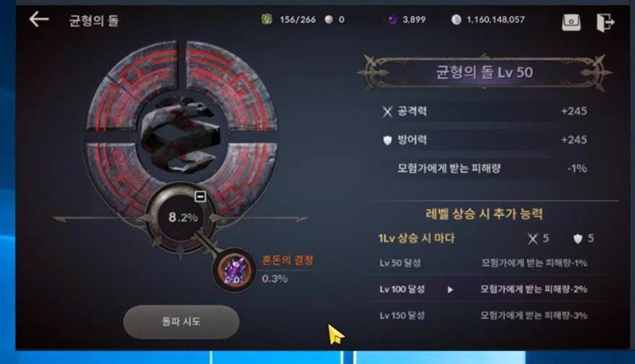635x364 pixels.
Task: Click the 8.2% success rate gauge
Action: [183, 217]
